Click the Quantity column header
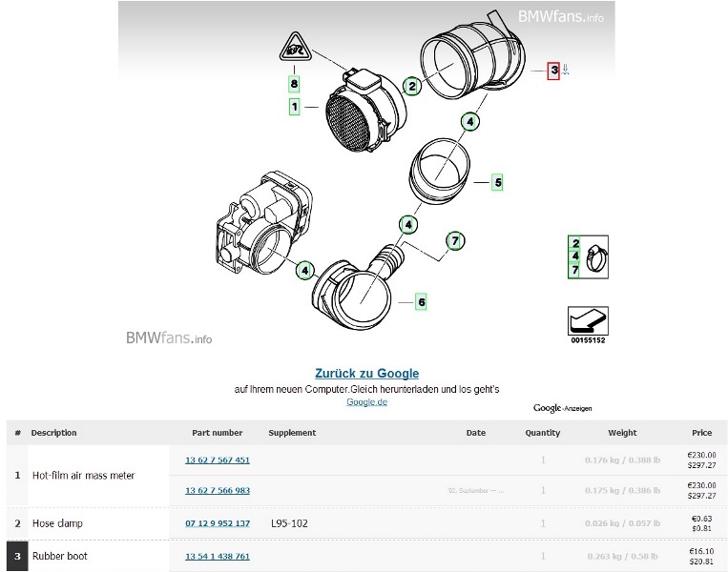 tap(542, 433)
